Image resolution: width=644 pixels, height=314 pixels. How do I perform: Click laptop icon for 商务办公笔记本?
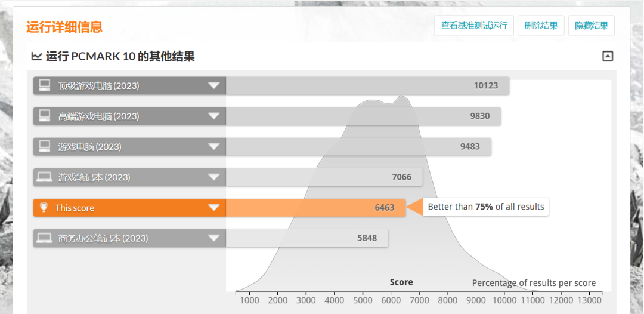coord(44,238)
